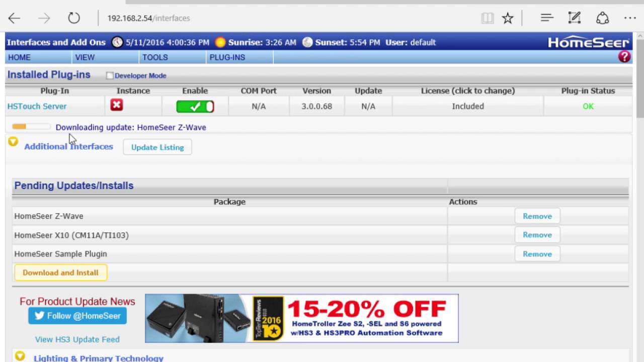Click the browser forward arrow

coord(44,19)
